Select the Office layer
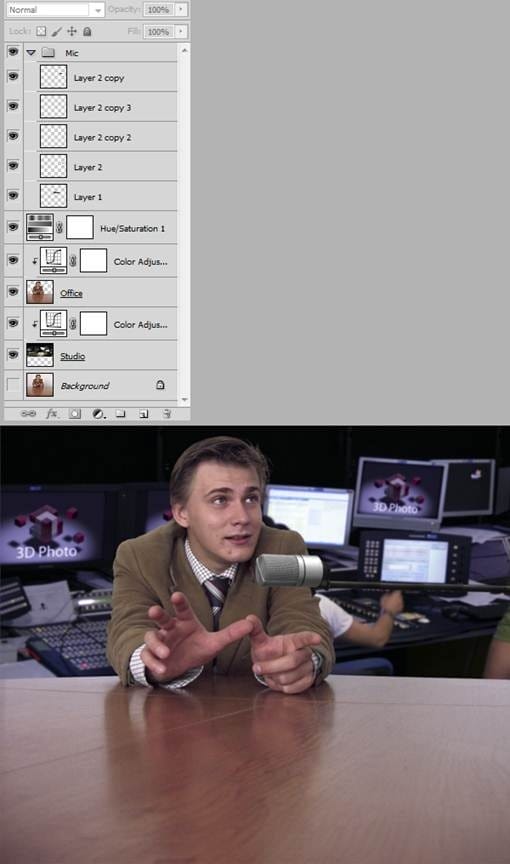This screenshot has height=864, width=510. (x=101, y=293)
